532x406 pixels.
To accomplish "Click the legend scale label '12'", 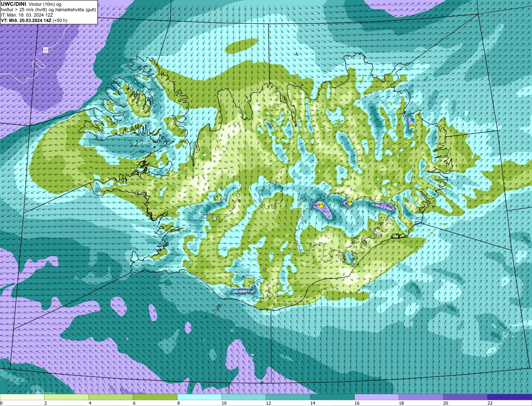I will [x=268, y=403].
